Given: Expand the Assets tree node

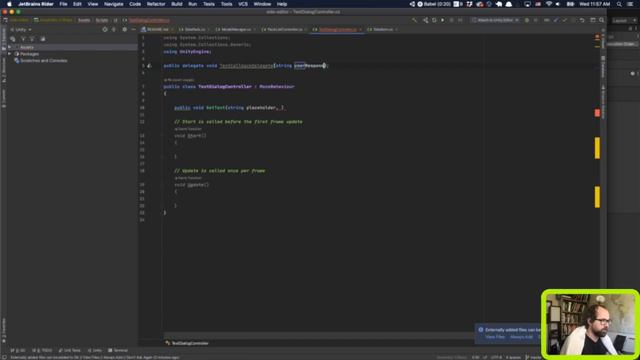Looking at the screenshot, I should 10,47.
